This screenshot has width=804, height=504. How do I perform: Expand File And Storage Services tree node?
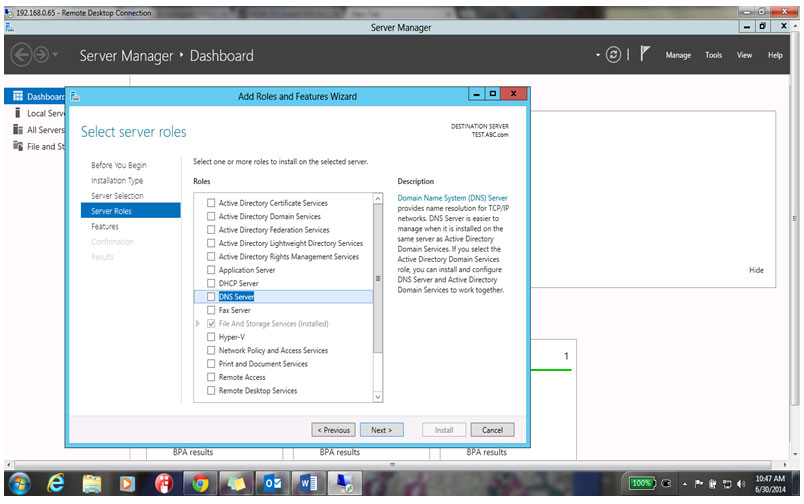[198, 324]
